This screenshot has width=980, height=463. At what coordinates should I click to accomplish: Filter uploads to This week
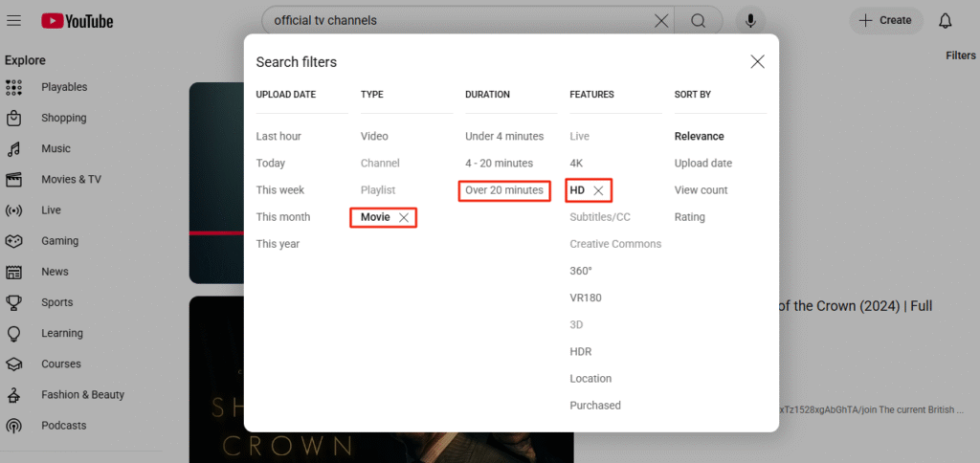coord(279,190)
